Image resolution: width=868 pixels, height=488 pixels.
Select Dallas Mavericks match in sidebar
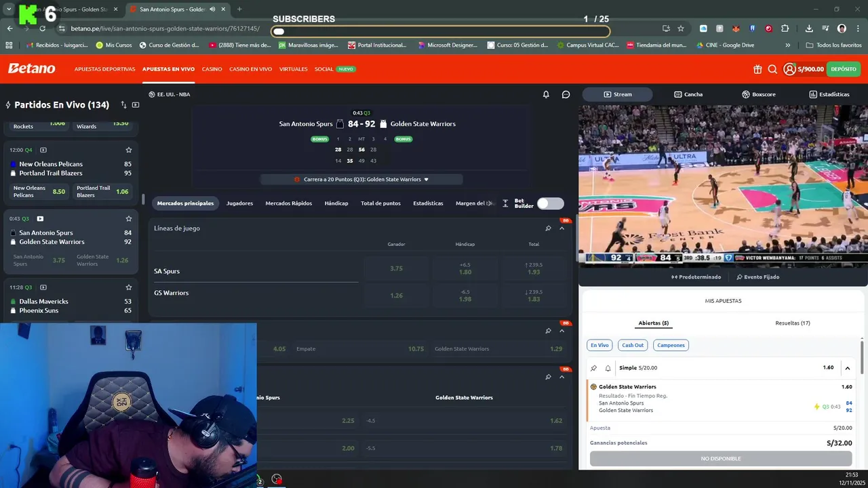pyautogui.click(x=71, y=306)
